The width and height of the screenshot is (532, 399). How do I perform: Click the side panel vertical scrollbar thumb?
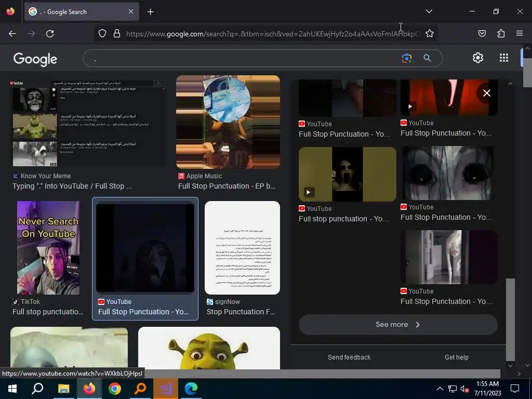click(x=510, y=320)
